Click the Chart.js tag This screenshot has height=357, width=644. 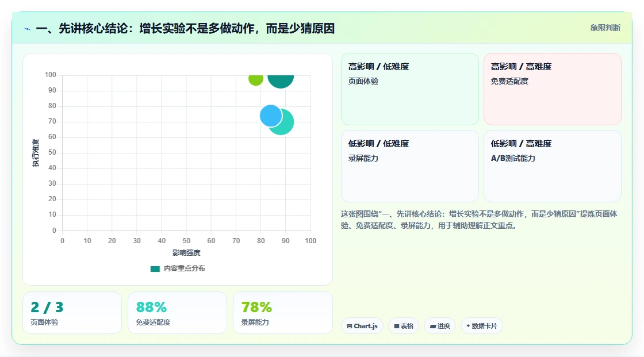[x=362, y=326]
